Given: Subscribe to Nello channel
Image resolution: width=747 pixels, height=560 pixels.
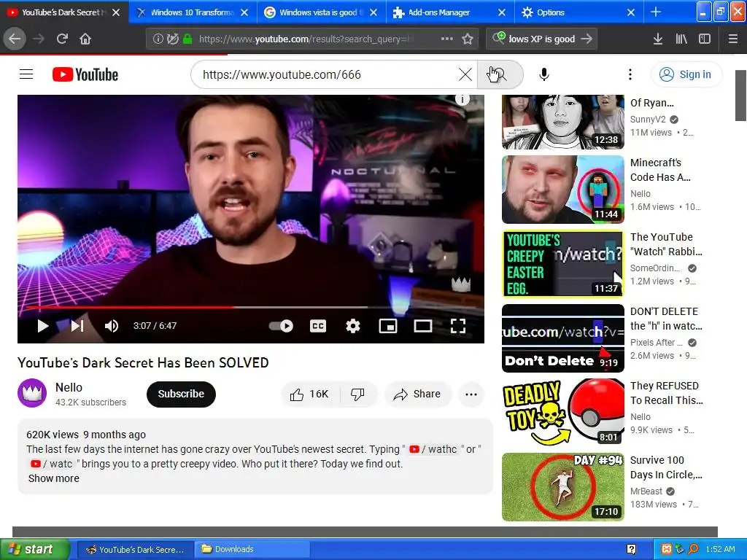Looking at the screenshot, I should tap(181, 394).
